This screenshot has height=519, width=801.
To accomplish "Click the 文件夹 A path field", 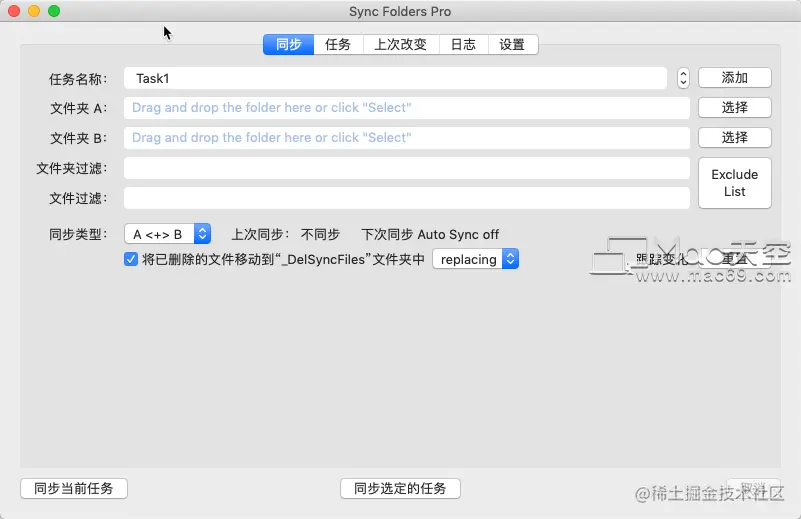I will click(407, 108).
